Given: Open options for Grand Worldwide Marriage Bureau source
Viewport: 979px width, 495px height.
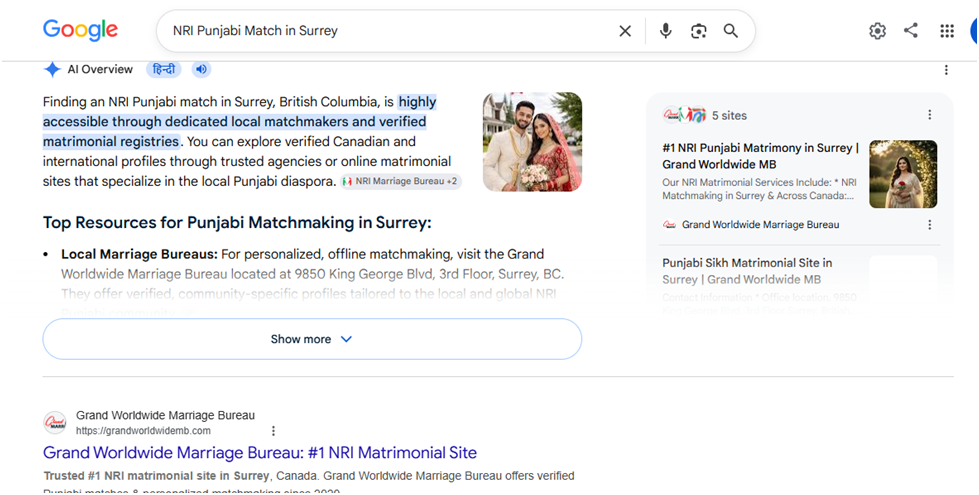Looking at the screenshot, I should [x=930, y=225].
